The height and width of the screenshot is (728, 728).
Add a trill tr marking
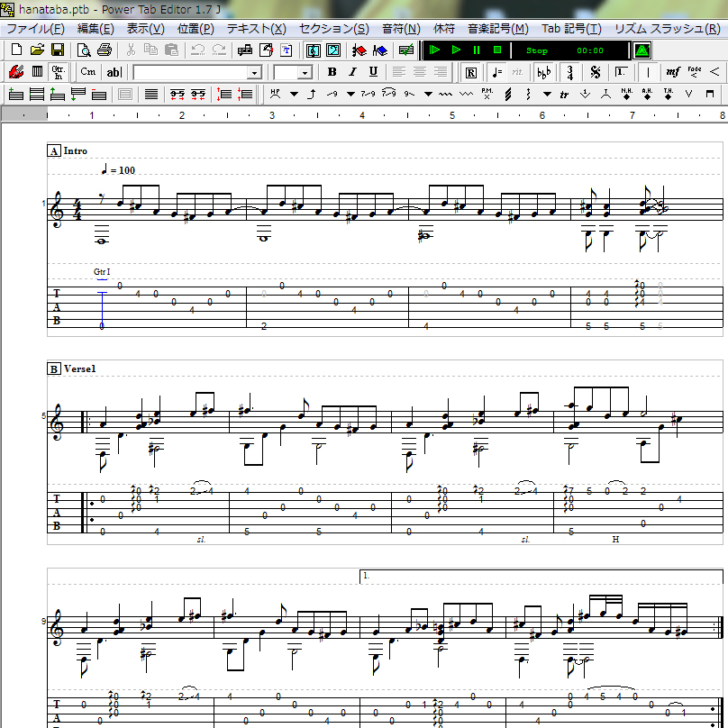pos(564,95)
